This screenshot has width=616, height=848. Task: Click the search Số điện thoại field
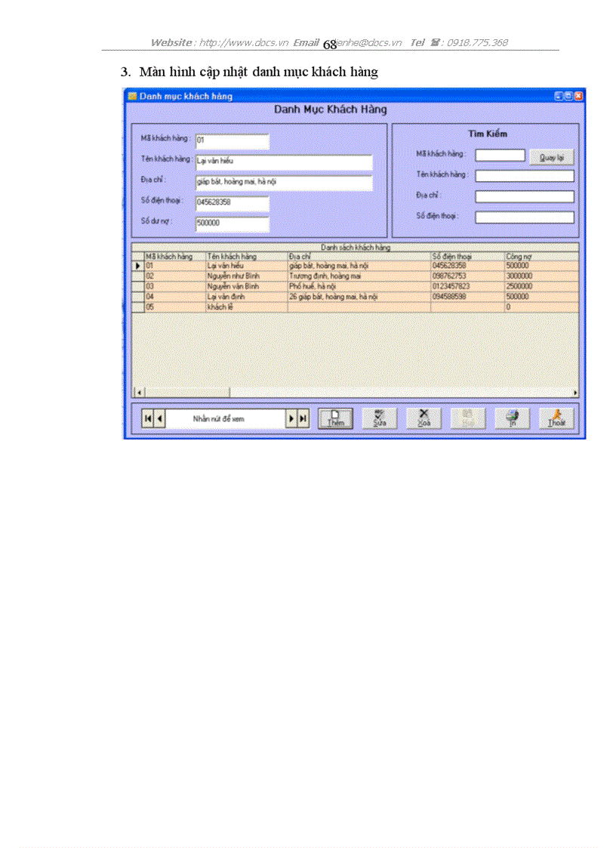[524, 217]
